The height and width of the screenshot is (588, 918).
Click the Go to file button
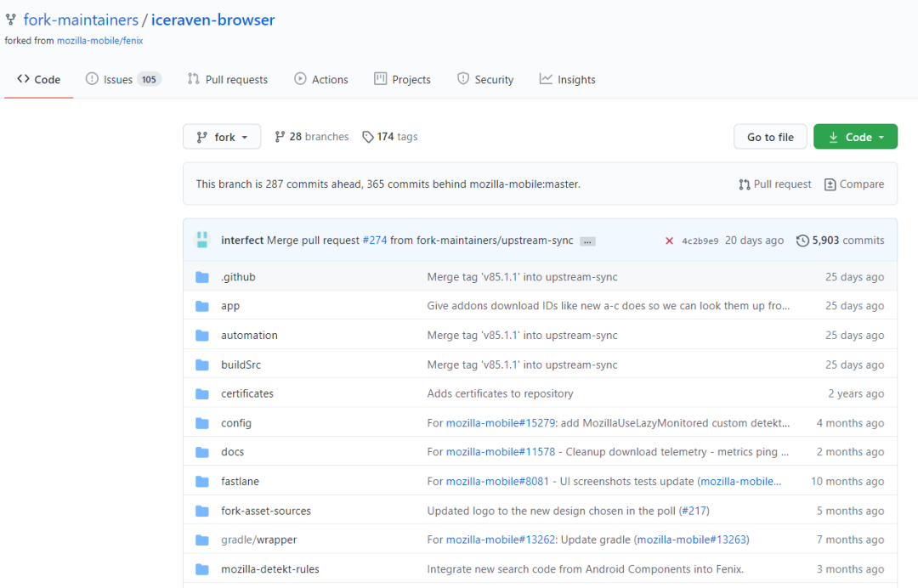770,137
